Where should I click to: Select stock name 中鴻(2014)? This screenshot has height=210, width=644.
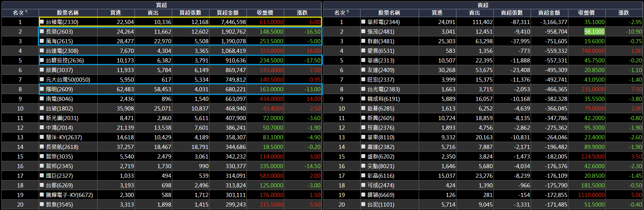click(x=59, y=128)
